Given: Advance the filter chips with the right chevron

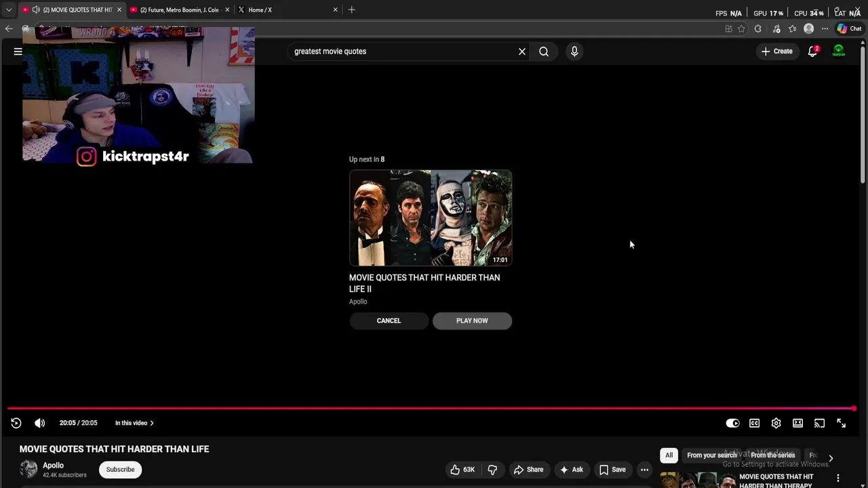Looking at the screenshot, I should click(x=831, y=458).
